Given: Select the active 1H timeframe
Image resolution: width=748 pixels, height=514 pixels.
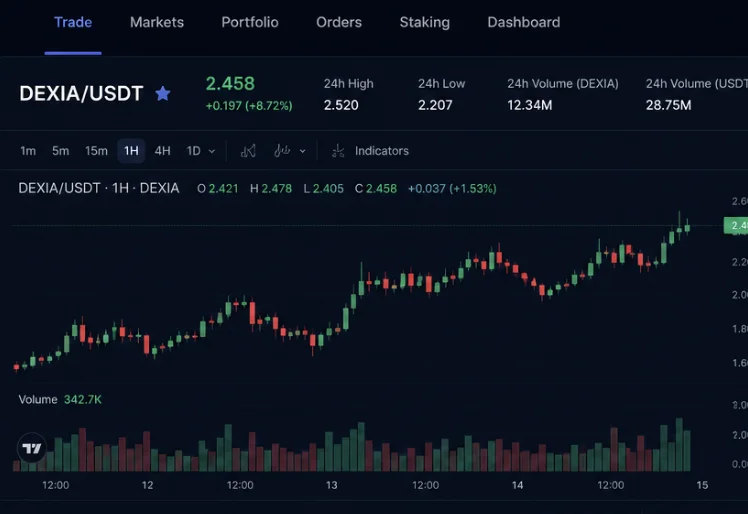Looking at the screenshot, I should click(131, 151).
